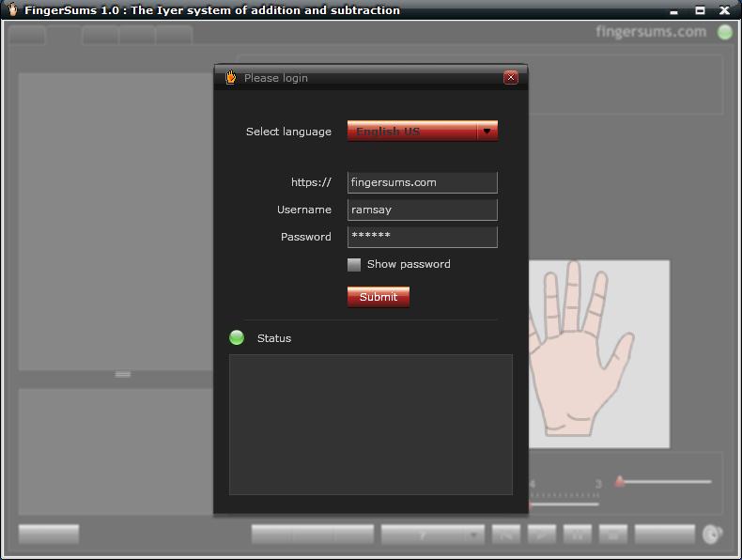Click the hand illustration image
This screenshot has width=742, height=560.
[599, 353]
